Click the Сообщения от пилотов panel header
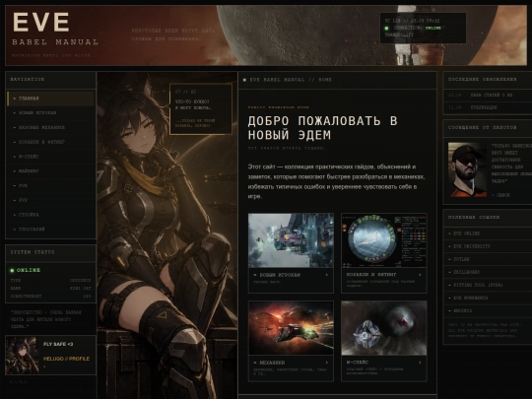 pos(488,128)
